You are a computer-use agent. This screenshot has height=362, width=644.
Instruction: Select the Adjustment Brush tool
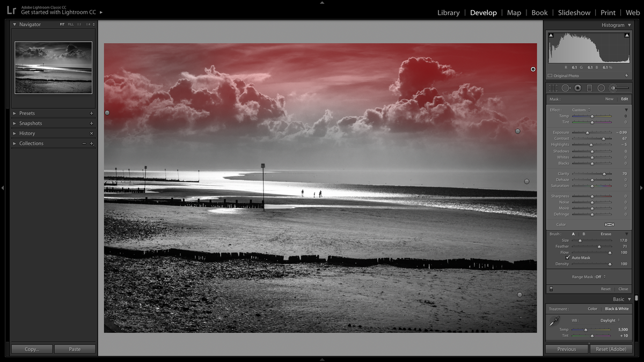pos(613,88)
